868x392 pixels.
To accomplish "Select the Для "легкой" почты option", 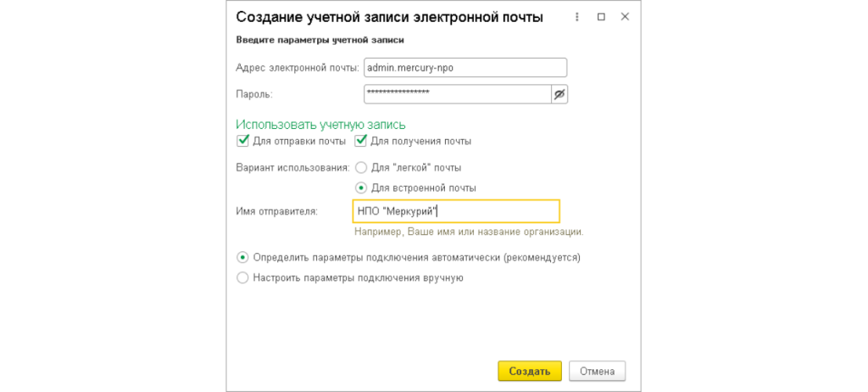I will 361,168.
